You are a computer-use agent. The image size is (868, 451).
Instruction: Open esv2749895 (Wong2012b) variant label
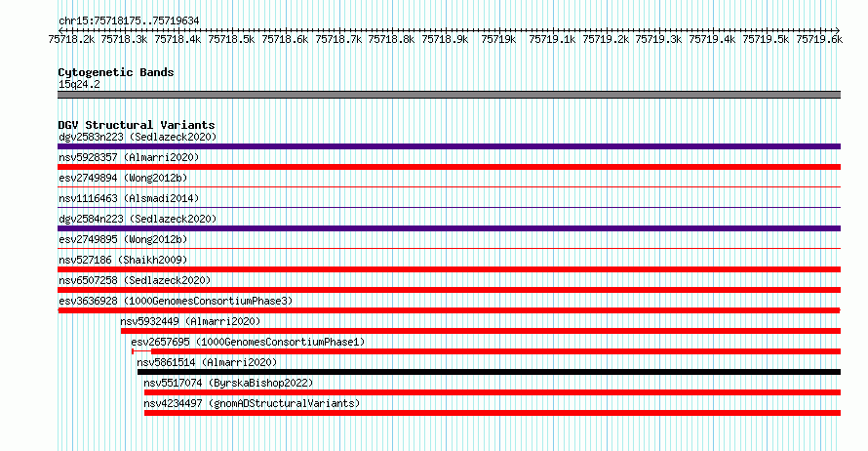[123, 239]
